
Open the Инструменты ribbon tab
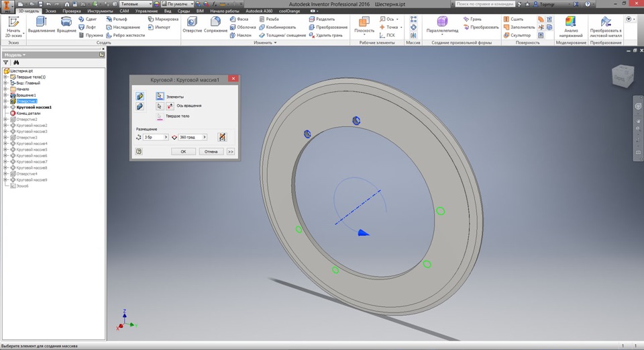point(100,11)
